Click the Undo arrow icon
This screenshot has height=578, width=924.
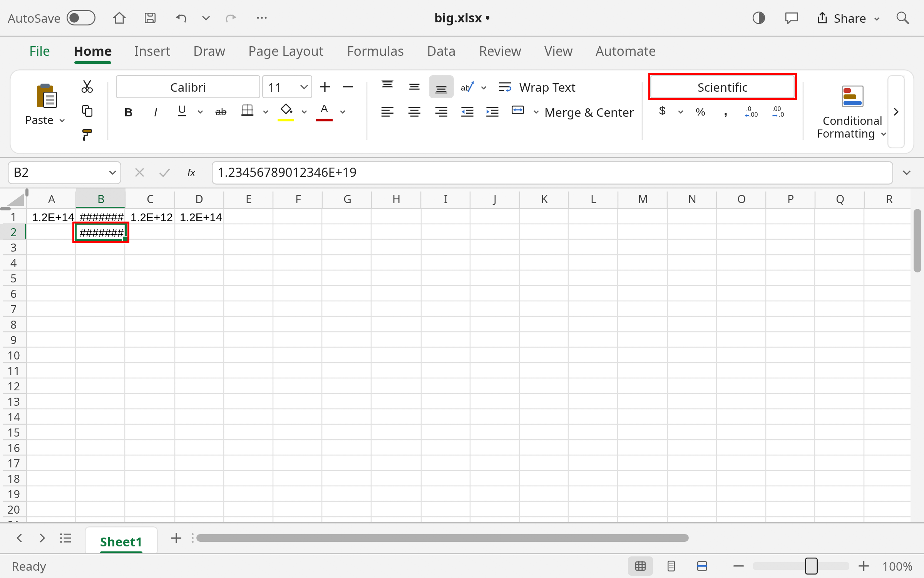point(181,18)
